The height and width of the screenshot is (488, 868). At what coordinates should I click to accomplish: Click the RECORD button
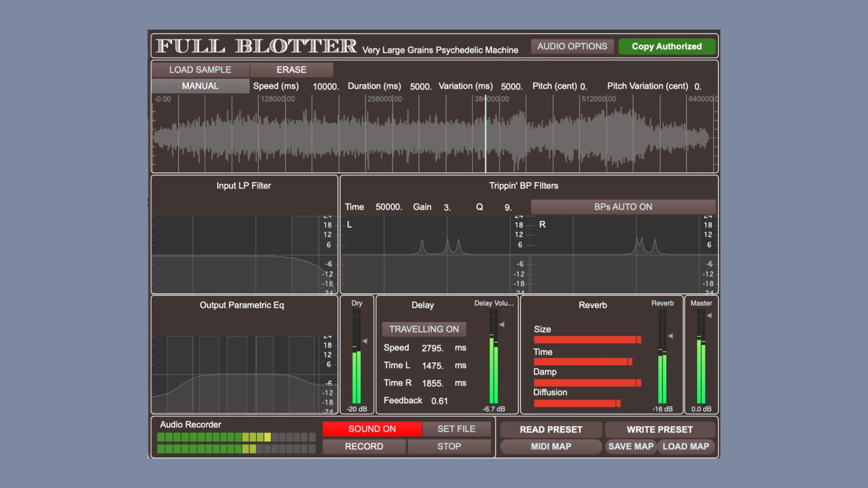(363, 446)
